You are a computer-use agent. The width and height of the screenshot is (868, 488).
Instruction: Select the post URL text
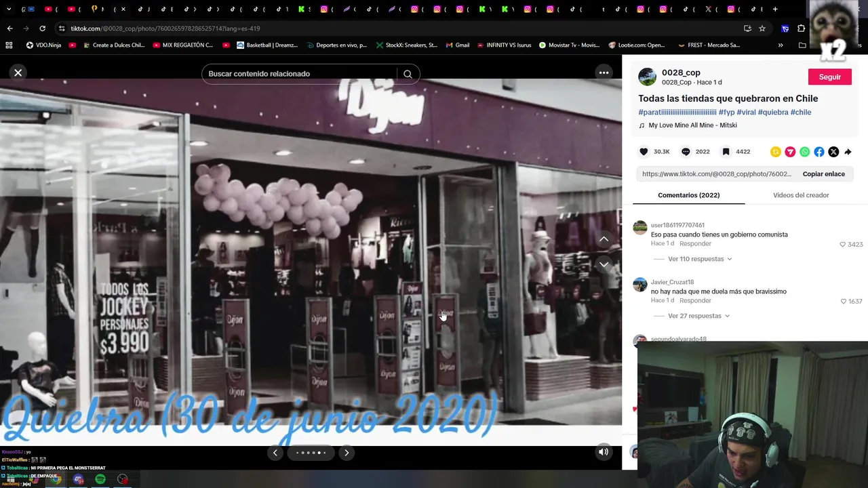tap(716, 174)
